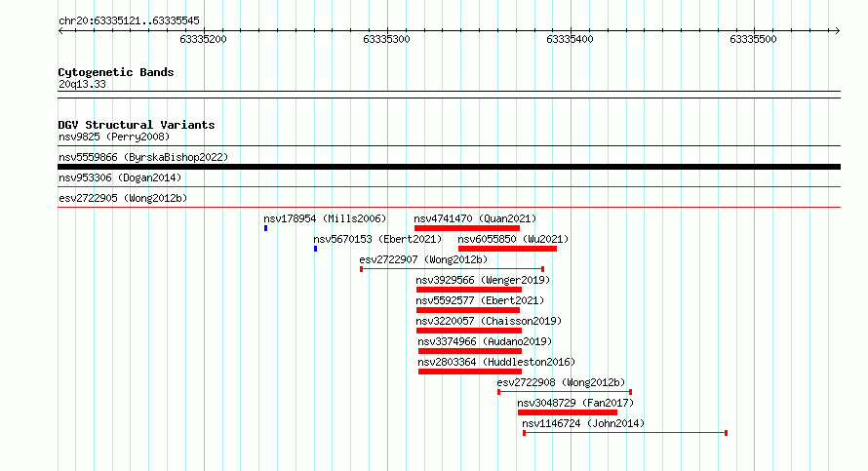Click the left arrow of the ruler
This screenshot has height=471, width=868.
pyautogui.click(x=60, y=31)
